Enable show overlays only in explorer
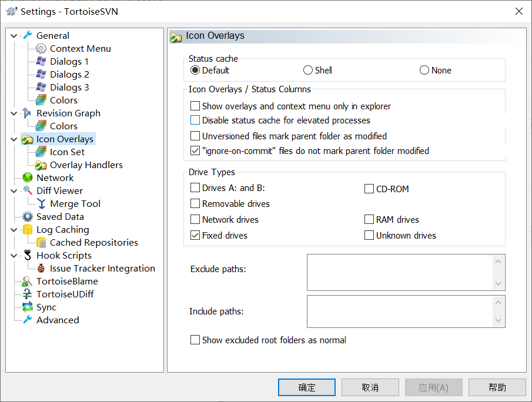532x402 pixels. pyautogui.click(x=195, y=106)
